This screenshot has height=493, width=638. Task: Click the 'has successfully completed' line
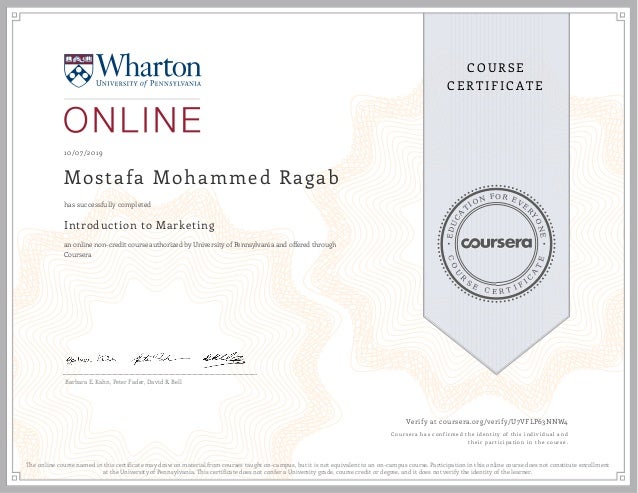pyautogui.click(x=107, y=204)
